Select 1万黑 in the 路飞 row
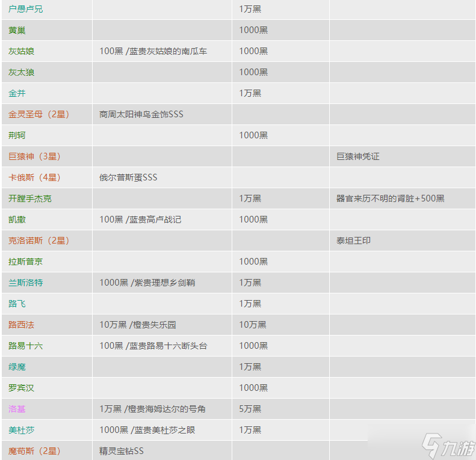 click(250, 304)
